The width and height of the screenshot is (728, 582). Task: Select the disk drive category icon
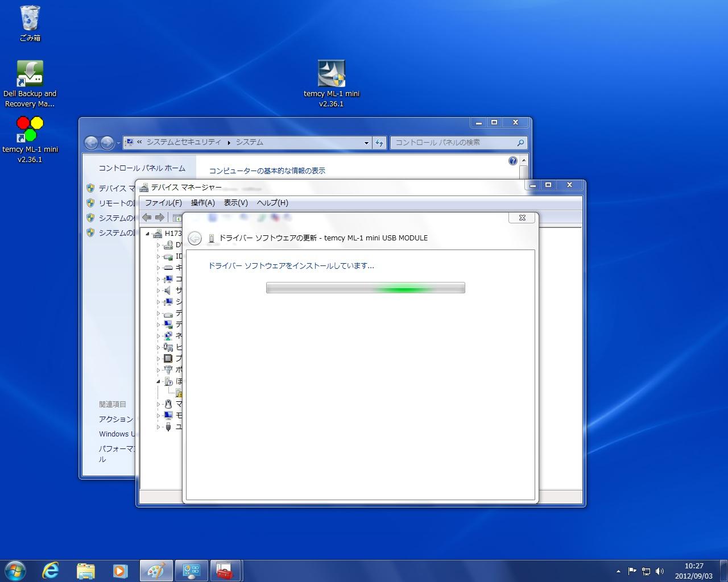pos(168,313)
